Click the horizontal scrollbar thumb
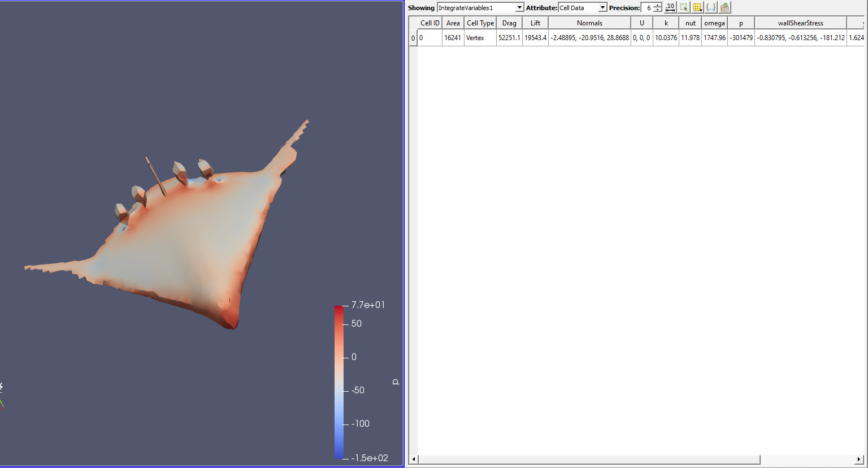 pyautogui.click(x=589, y=460)
